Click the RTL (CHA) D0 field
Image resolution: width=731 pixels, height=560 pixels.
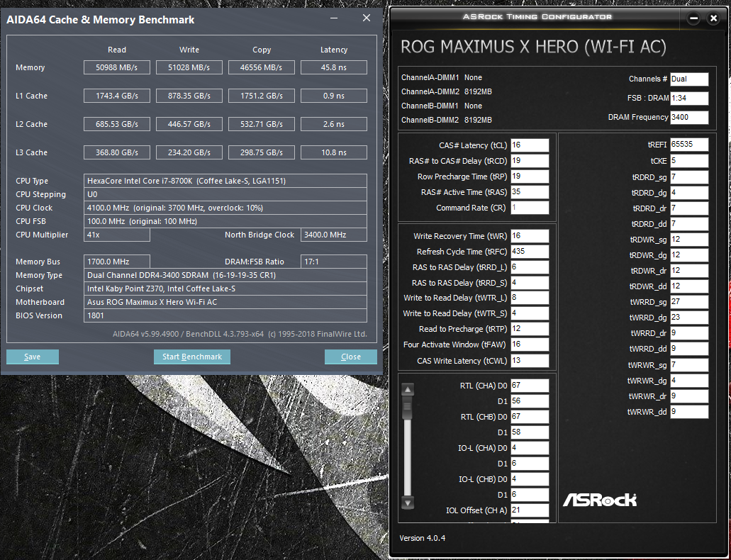click(530, 386)
